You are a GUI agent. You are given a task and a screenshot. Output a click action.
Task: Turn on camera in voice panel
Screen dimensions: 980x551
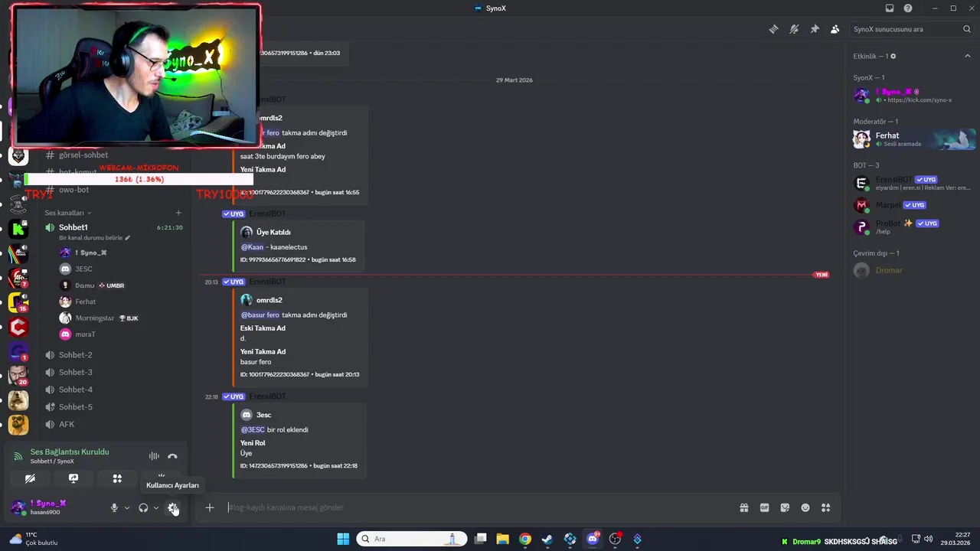coord(30,478)
